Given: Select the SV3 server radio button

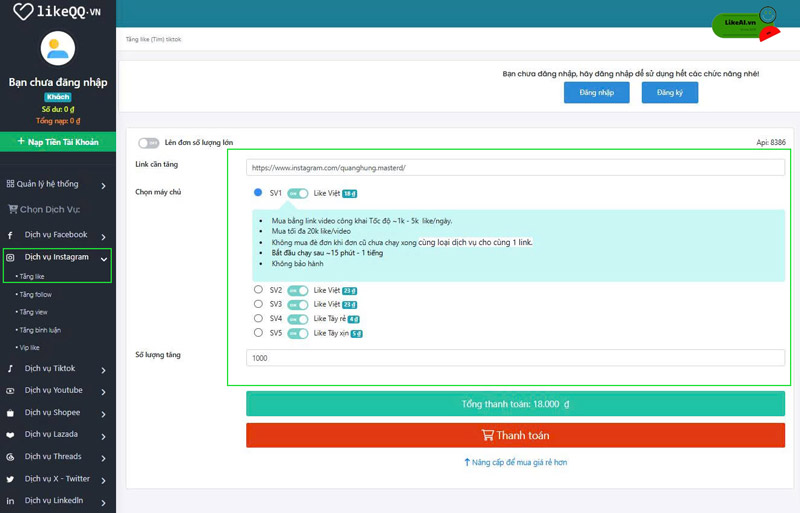Looking at the screenshot, I should 258,304.
